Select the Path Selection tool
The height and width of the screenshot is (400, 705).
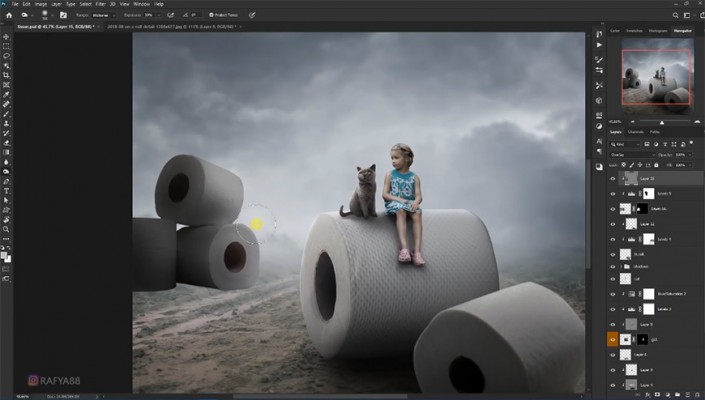6,200
